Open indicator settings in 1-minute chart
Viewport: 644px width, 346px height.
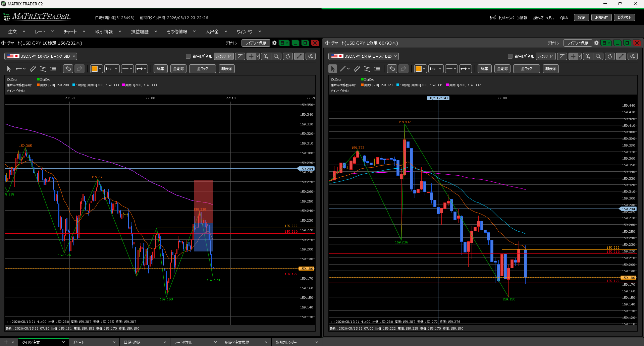633,56
